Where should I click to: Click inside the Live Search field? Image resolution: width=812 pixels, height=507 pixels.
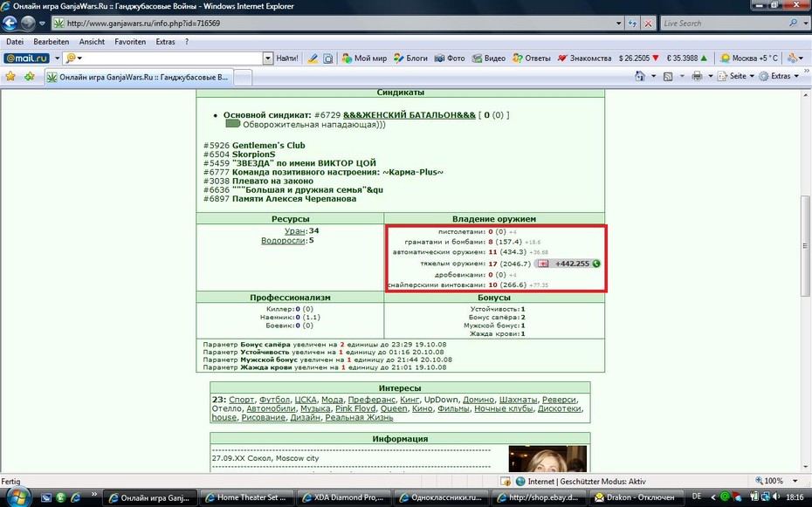tap(725, 24)
